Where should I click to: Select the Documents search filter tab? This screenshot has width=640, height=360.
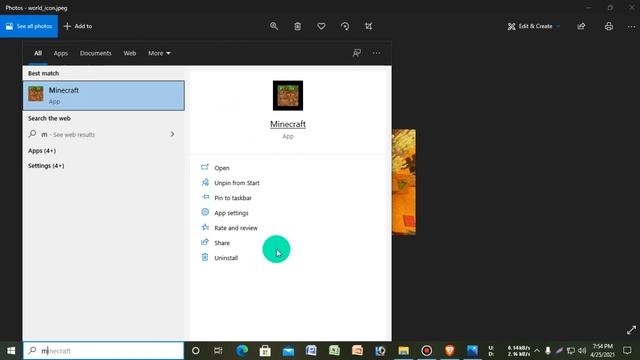[x=96, y=53]
